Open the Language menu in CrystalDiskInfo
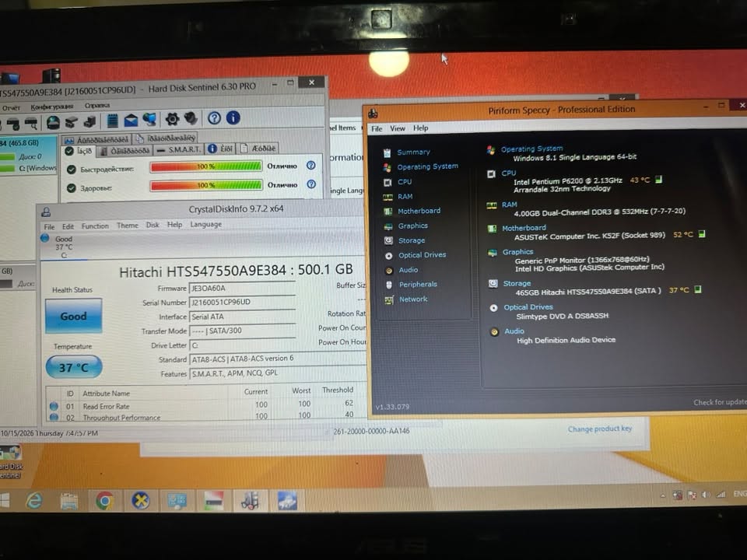 [x=205, y=224]
